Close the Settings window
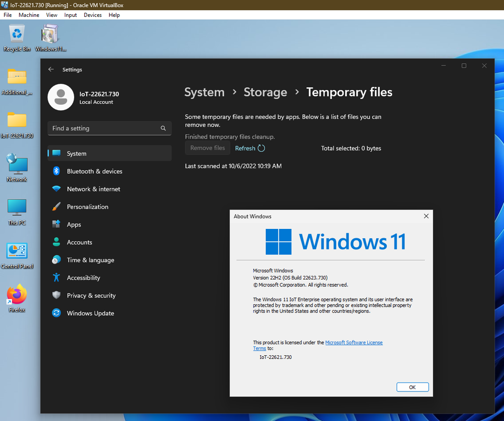The height and width of the screenshot is (421, 504). pos(484,66)
